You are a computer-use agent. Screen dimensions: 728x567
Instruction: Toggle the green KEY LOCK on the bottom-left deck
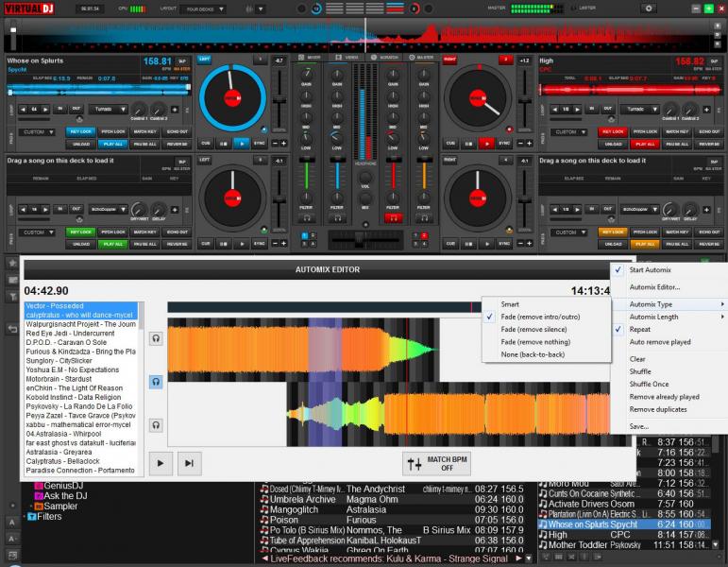pos(81,232)
